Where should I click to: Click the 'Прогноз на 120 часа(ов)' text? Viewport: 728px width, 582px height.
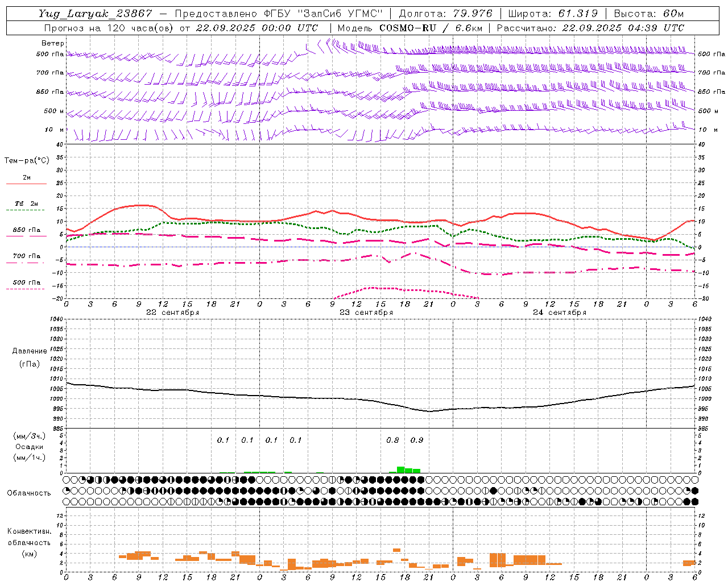[x=109, y=28]
